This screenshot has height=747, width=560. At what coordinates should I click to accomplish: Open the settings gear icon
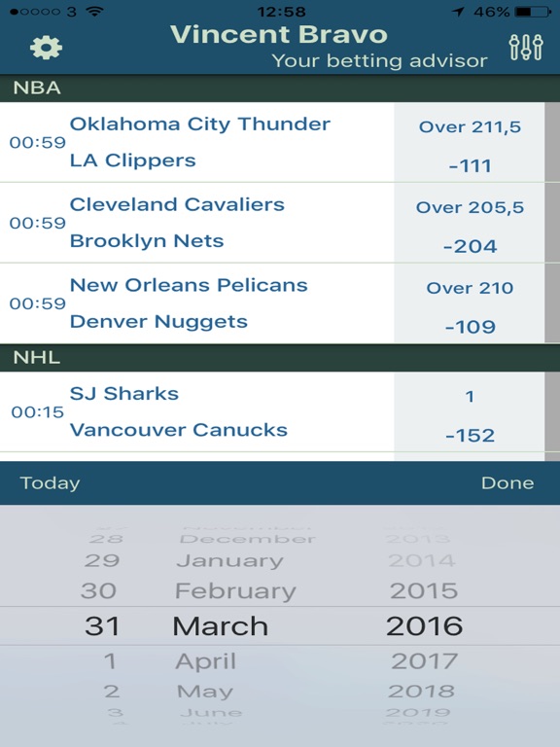47,48
